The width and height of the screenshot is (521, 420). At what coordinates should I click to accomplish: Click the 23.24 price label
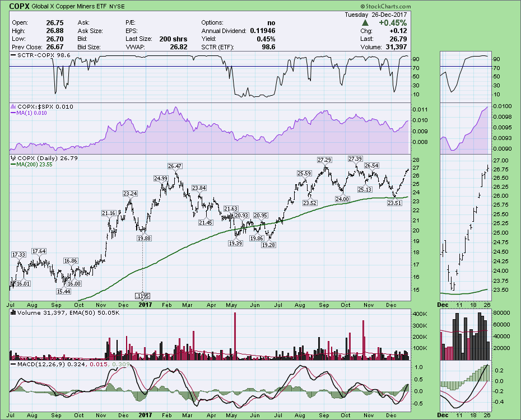(130, 194)
